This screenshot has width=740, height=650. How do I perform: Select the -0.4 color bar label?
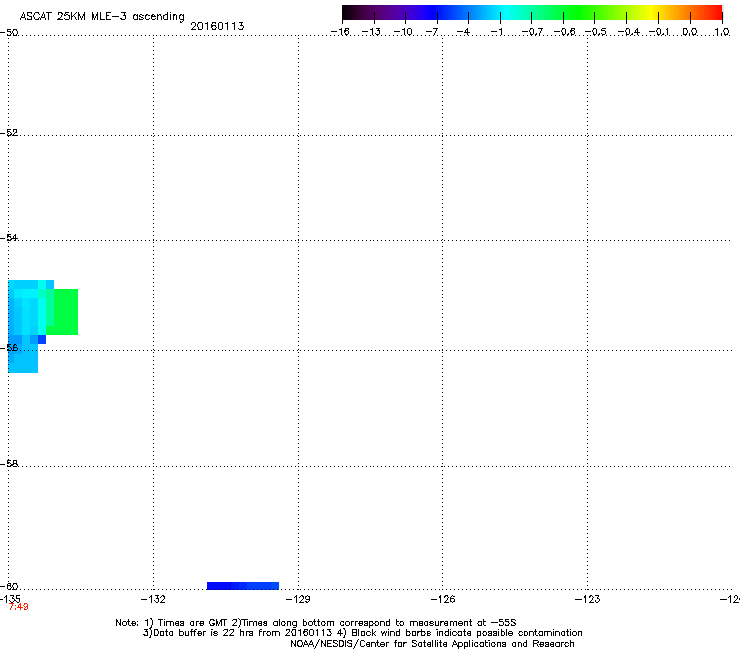click(629, 32)
